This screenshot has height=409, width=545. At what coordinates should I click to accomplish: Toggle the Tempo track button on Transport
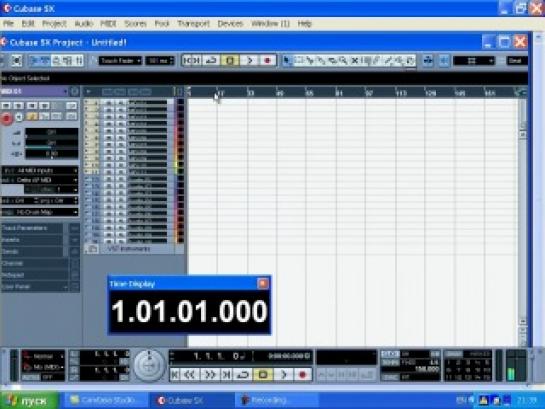390,363
